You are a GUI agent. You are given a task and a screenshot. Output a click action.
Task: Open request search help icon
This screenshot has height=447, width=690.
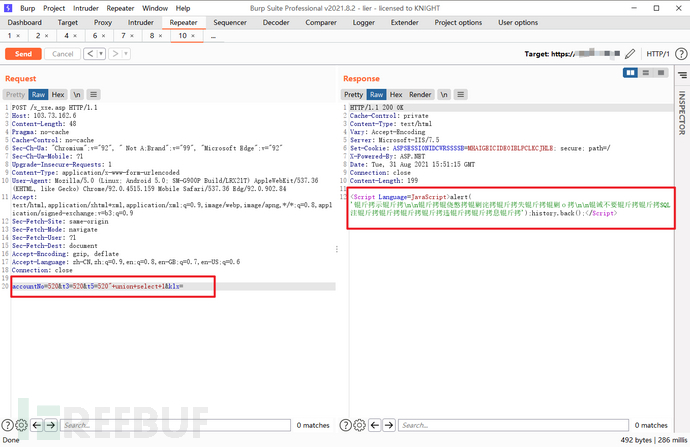coord(7,425)
